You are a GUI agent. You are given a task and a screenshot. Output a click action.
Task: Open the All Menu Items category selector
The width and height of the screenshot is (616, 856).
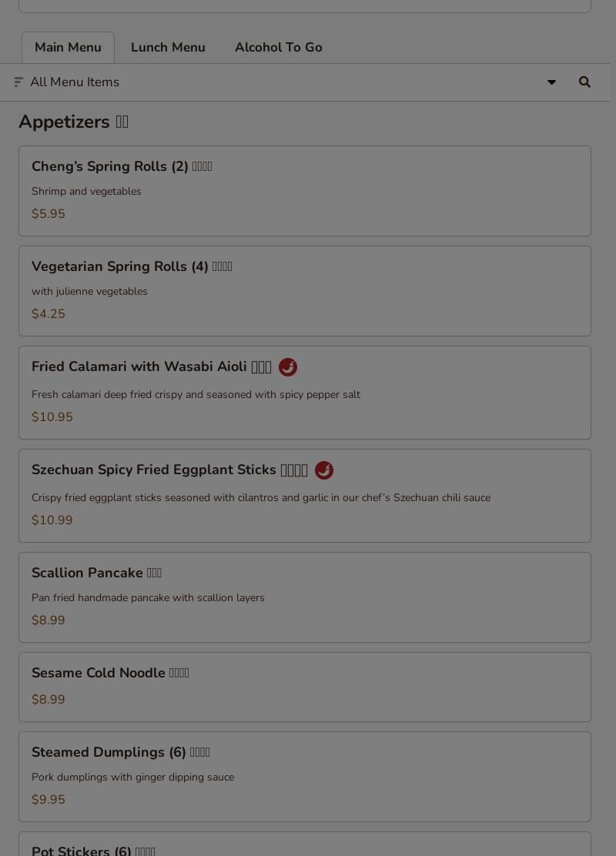click(305, 82)
